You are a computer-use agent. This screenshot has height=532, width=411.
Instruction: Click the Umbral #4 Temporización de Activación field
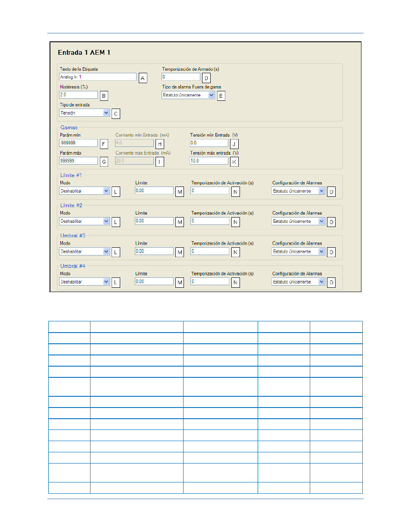tap(210, 281)
